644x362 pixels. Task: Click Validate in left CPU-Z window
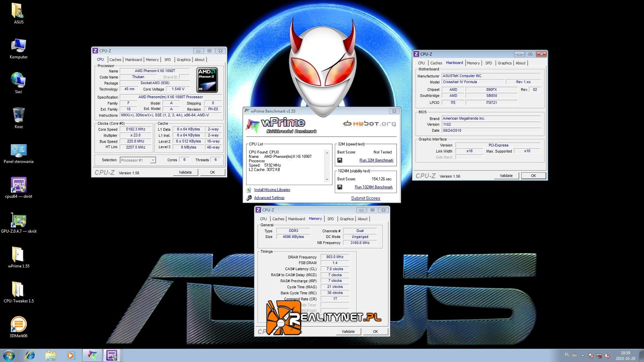185,172
